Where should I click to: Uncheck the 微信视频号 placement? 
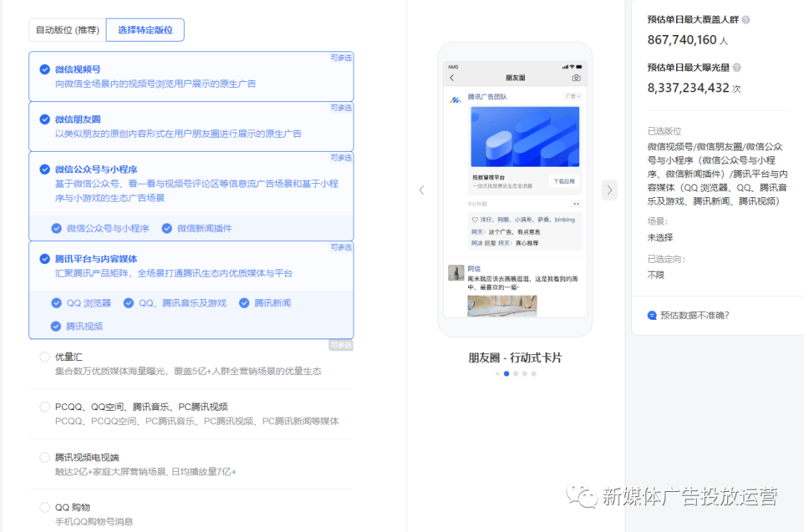45,70
